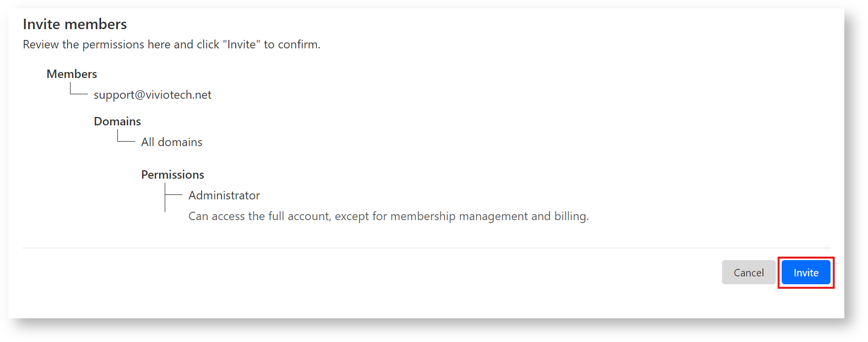The height and width of the screenshot is (342, 868).
Task: Select the Administrator permission entry
Action: coord(224,195)
